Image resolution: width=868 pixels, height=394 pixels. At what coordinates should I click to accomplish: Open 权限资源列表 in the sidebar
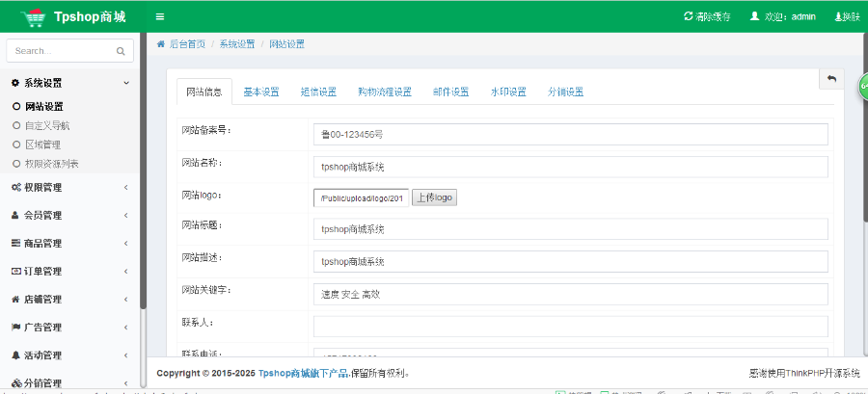coord(52,164)
